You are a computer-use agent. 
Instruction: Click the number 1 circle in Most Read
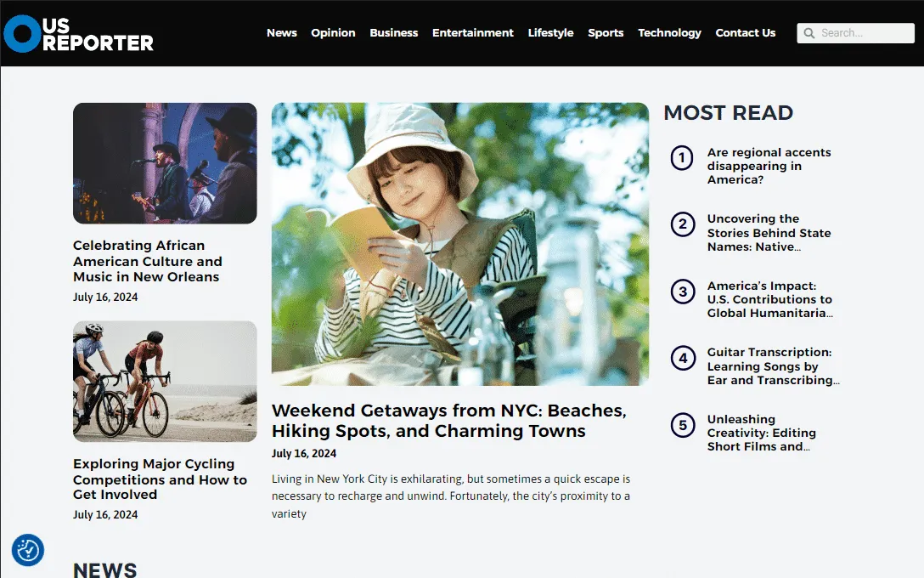[682, 157]
